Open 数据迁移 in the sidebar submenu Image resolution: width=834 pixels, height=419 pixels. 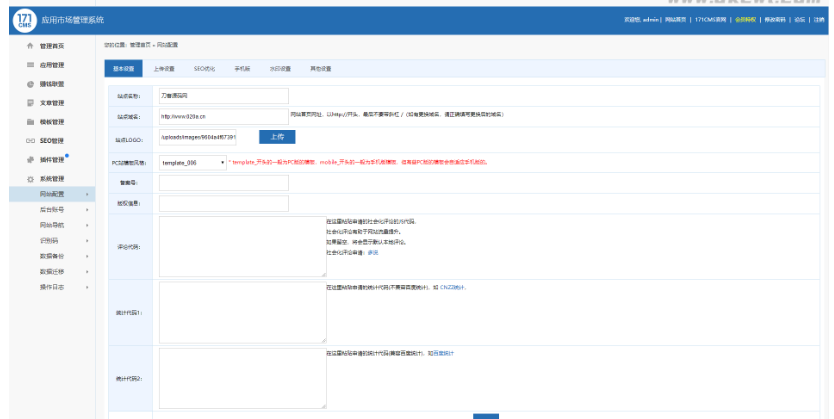coord(52,271)
